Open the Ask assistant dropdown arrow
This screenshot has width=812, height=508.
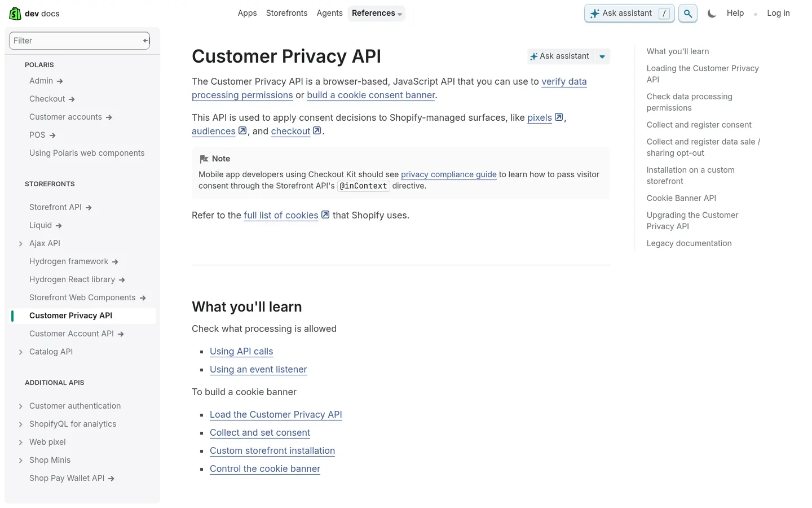click(602, 56)
